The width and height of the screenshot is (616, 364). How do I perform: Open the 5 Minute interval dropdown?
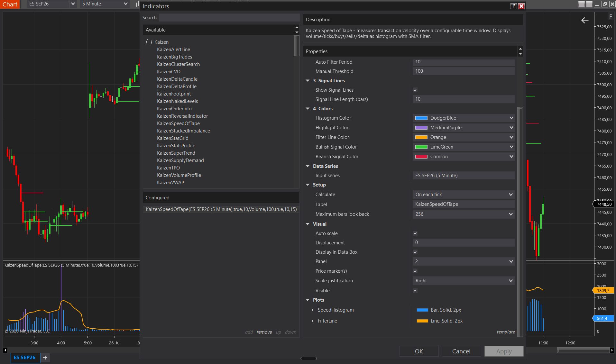click(x=125, y=4)
